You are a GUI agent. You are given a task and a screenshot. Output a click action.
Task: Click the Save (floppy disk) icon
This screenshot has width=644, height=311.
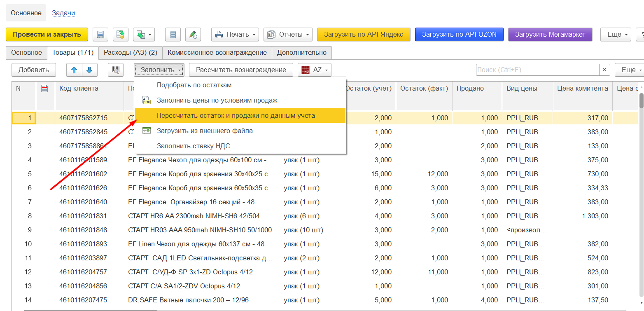(x=100, y=35)
